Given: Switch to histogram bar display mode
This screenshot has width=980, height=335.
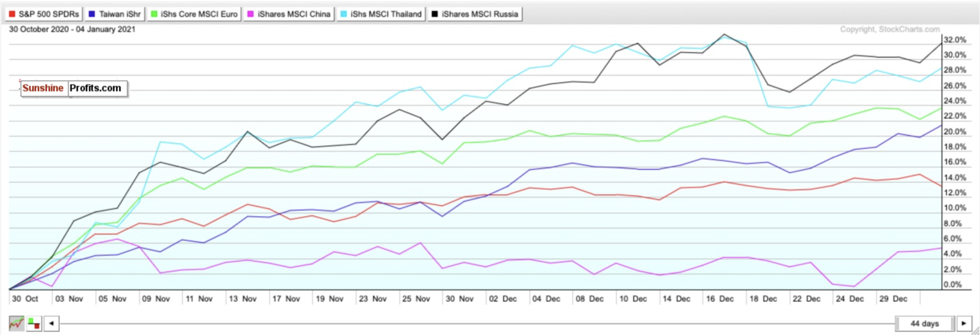Looking at the screenshot, I should pyautogui.click(x=34, y=324).
